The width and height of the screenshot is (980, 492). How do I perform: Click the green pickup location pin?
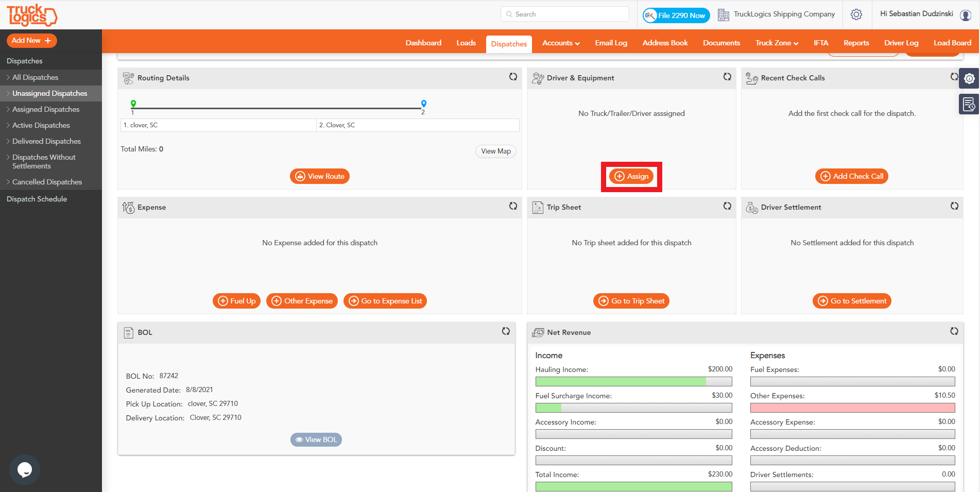(x=133, y=104)
